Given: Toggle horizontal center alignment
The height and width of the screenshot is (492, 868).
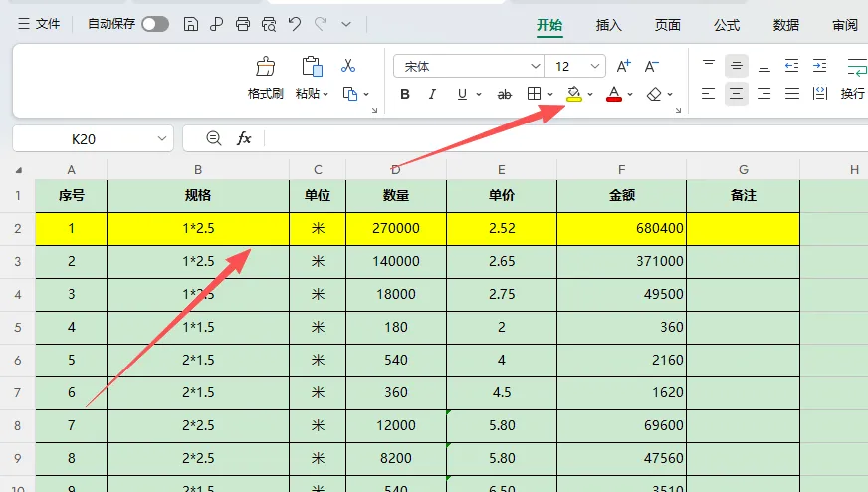Looking at the screenshot, I should [737, 93].
